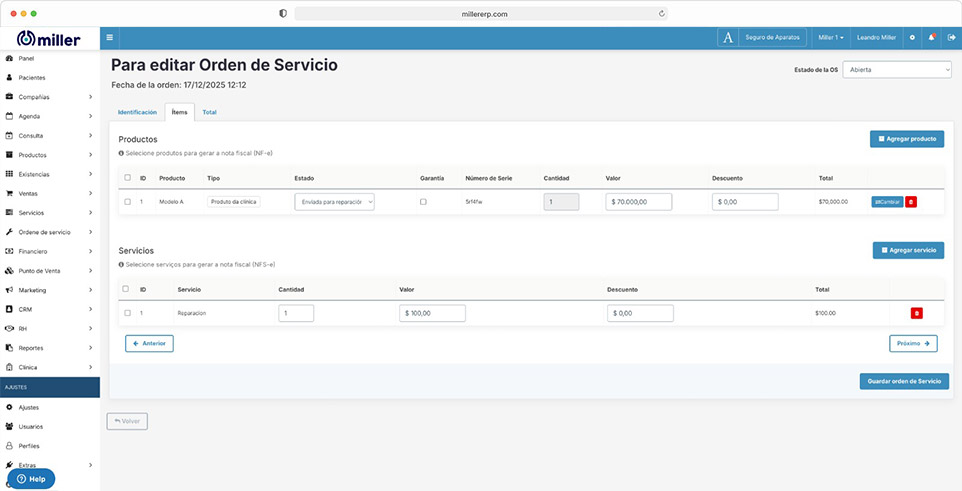Screen dimensions: 962x491
Task: Toggle the hamburger menu icon
Action: click(109, 37)
